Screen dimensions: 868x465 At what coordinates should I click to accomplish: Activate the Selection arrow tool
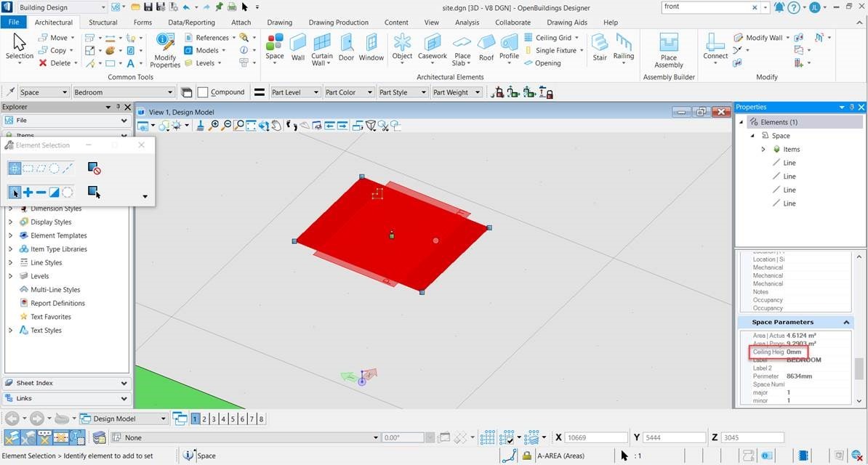[x=20, y=47]
